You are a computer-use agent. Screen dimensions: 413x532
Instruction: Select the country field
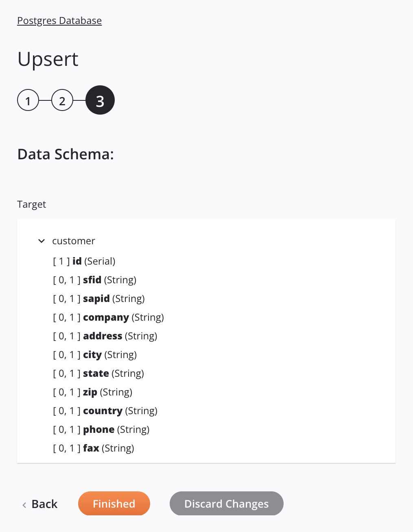click(105, 410)
